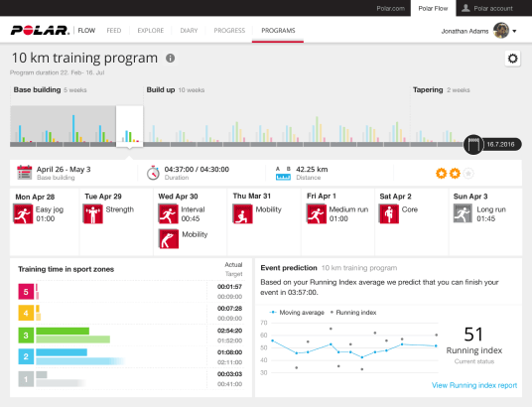Expand the Jonathan Adams user dropdown arrow

[514, 31]
